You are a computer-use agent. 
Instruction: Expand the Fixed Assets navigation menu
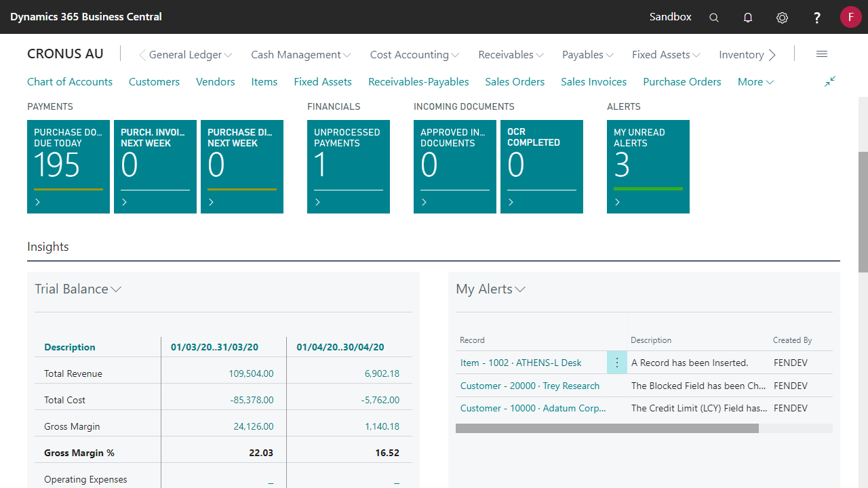[666, 55]
